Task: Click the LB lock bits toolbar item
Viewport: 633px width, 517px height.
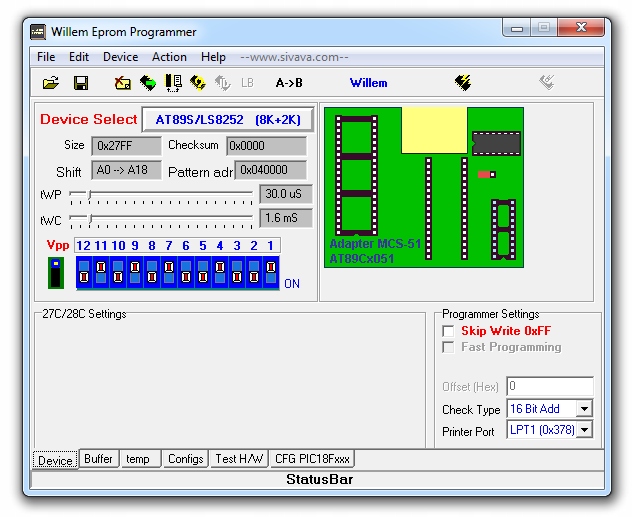Action: pyautogui.click(x=247, y=83)
